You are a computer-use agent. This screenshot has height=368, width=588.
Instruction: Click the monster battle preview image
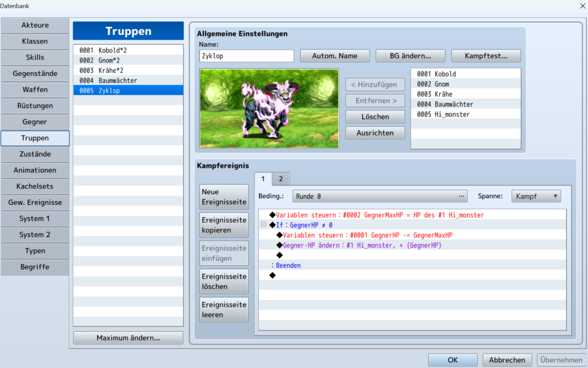(269, 109)
